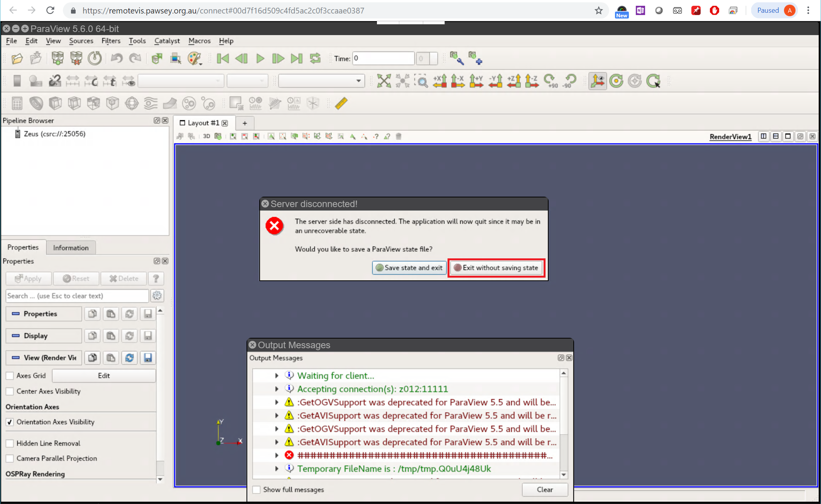
Task: Set view direction to -Y
Action: (x=495, y=81)
